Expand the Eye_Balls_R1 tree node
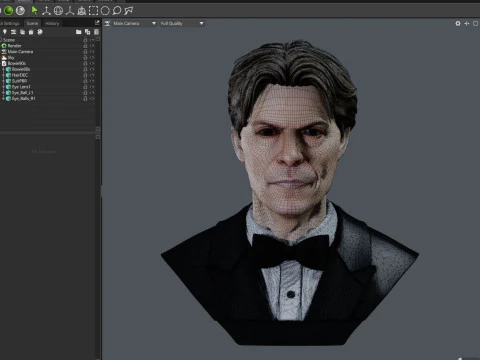This screenshot has width=480, height=360. click(x=3, y=99)
